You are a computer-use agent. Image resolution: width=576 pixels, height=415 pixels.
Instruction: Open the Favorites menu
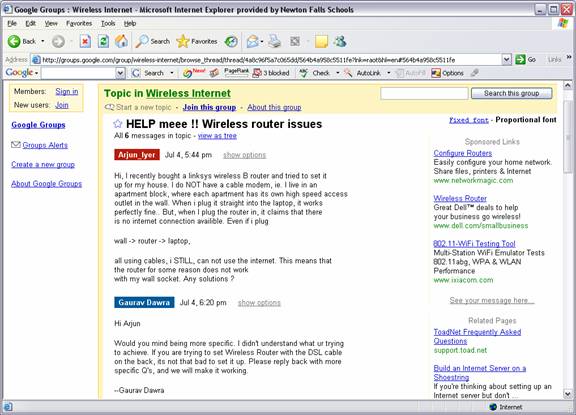(x=79, y=23)
